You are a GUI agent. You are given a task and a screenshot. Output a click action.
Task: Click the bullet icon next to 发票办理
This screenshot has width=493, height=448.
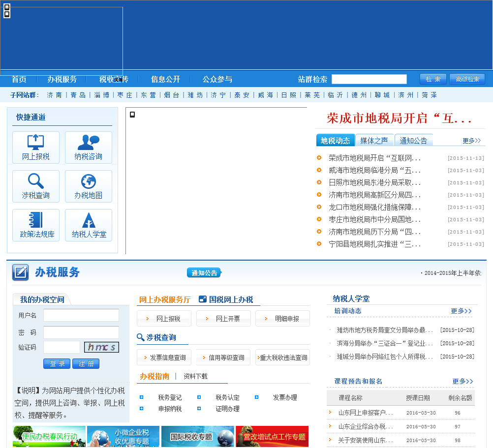[x=256, y=397]
